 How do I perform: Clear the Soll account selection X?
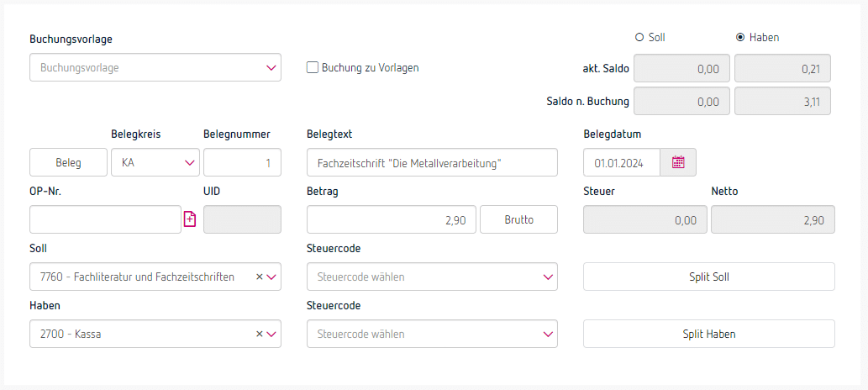259,277
